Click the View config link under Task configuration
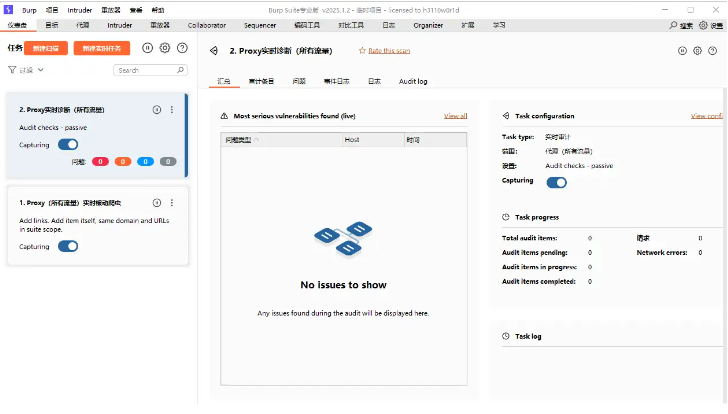This screenshot has width=728, height=414. (707, 116)
